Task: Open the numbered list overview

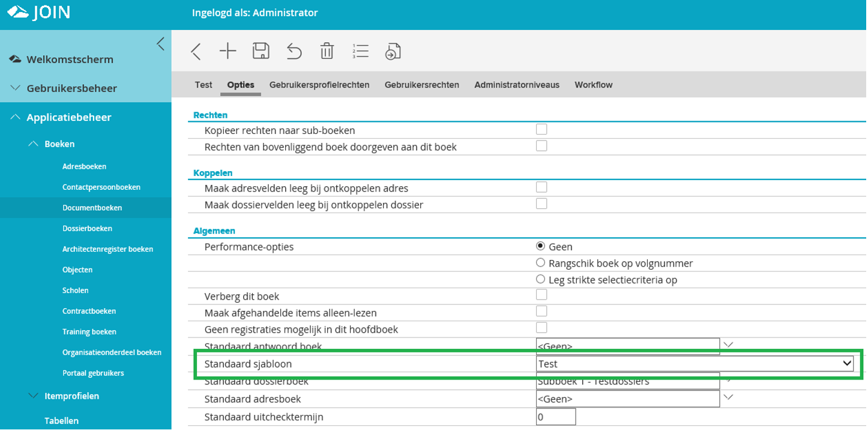Action: (360, 51)
